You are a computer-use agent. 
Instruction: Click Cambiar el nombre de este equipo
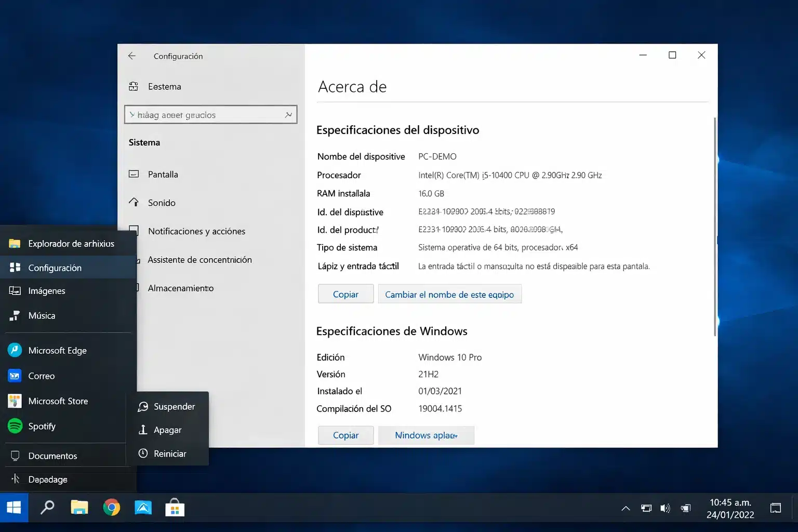[449, 294]
